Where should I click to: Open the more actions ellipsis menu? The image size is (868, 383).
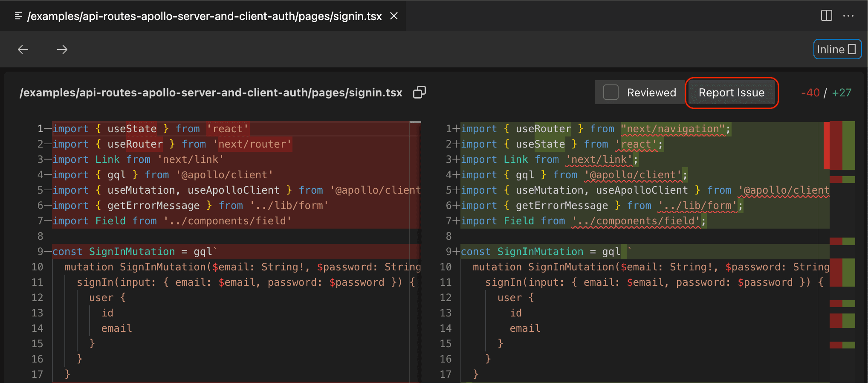(x=848, y=16)
